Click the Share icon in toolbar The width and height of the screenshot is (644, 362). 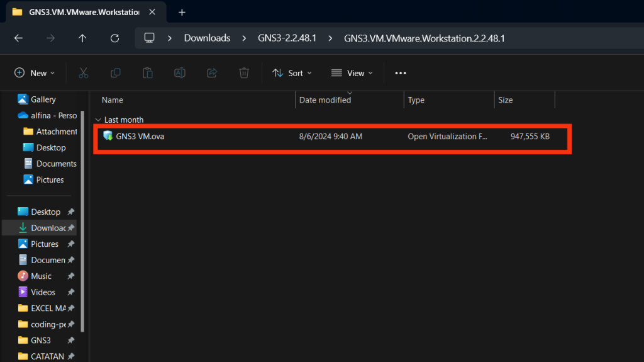(212, 73)
